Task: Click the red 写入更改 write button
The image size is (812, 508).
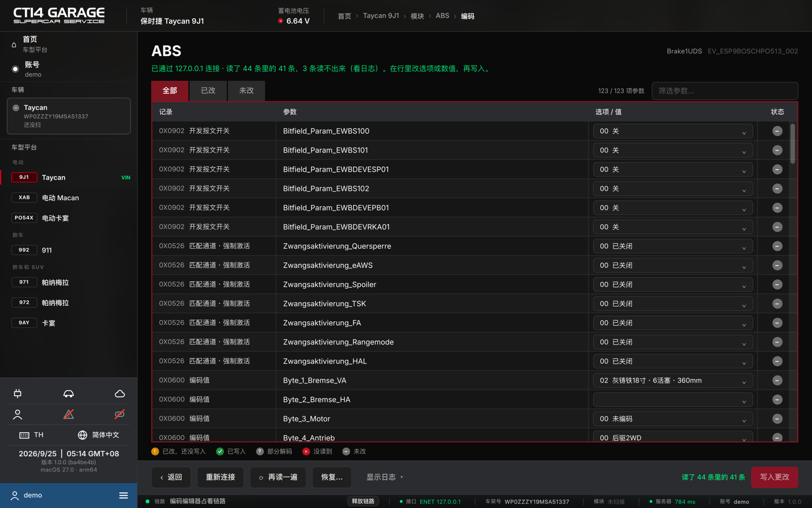Action: pyautogui.click(x=774, y=477)
